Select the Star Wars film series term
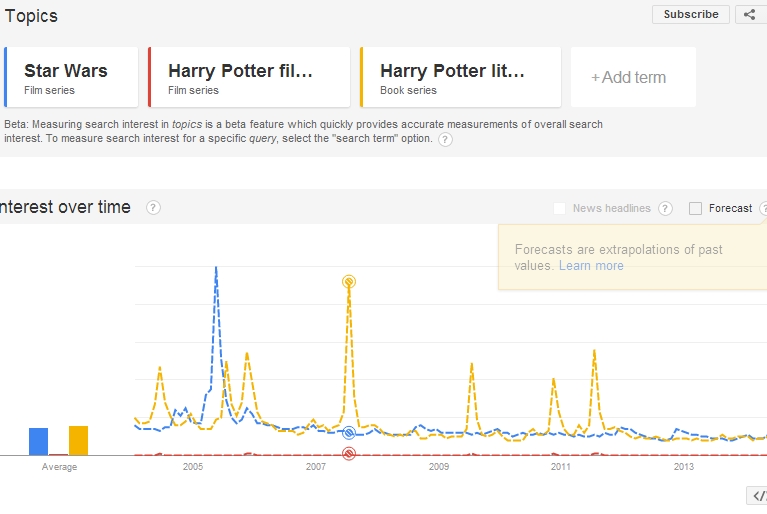Screen dimensions: 767x514 point(72,77)
